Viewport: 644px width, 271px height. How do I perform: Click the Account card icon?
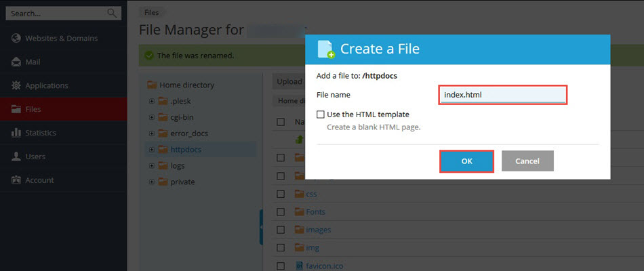point(16,180)
